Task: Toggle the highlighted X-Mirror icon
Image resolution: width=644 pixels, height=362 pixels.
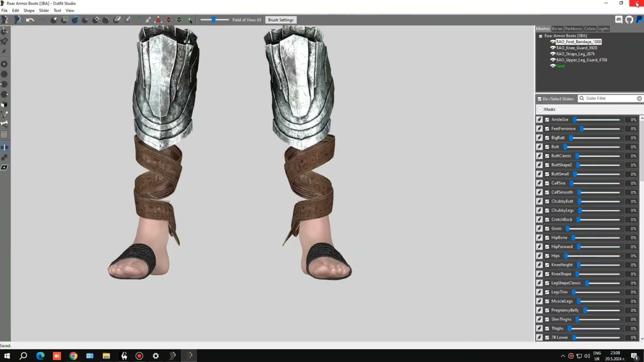Action: pos(4,147)
